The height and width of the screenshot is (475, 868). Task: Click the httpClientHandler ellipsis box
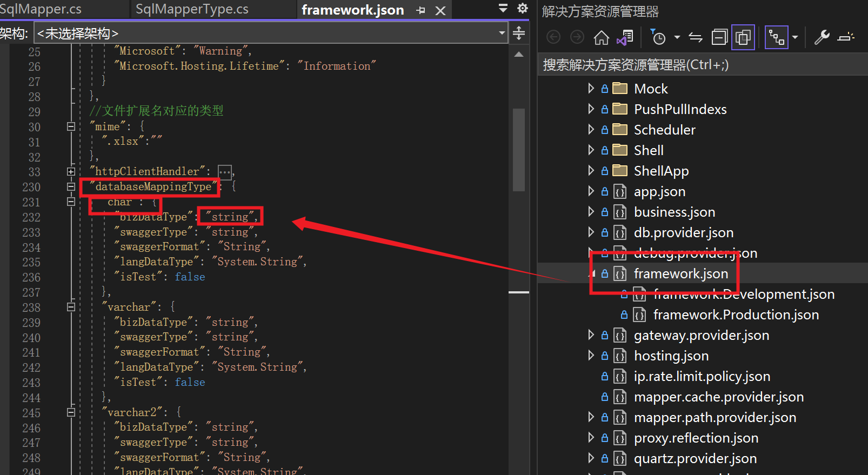(225, 172)
